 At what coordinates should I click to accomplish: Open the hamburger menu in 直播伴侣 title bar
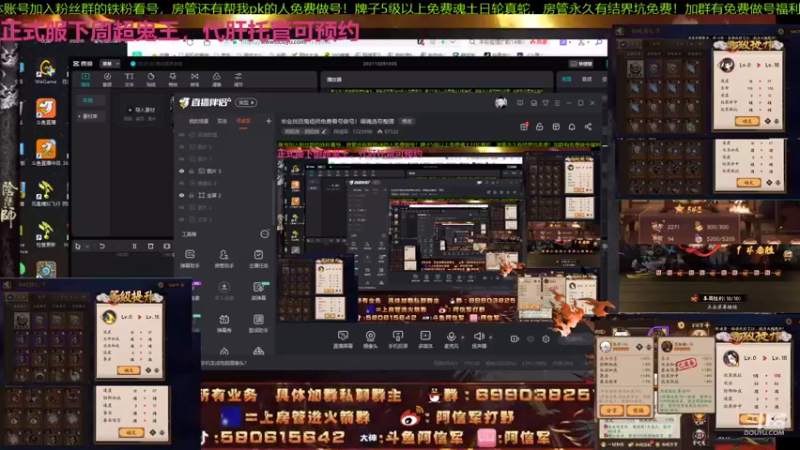(x=557, y=103)
